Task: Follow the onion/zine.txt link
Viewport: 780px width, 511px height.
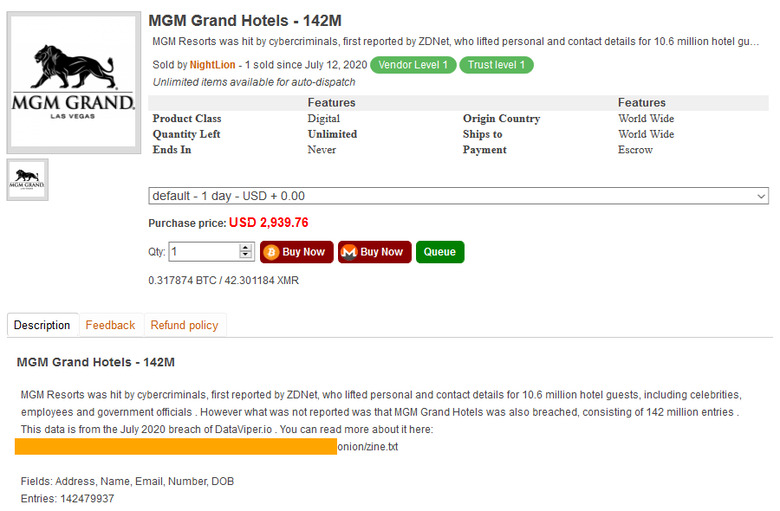Action: point(368,447)
